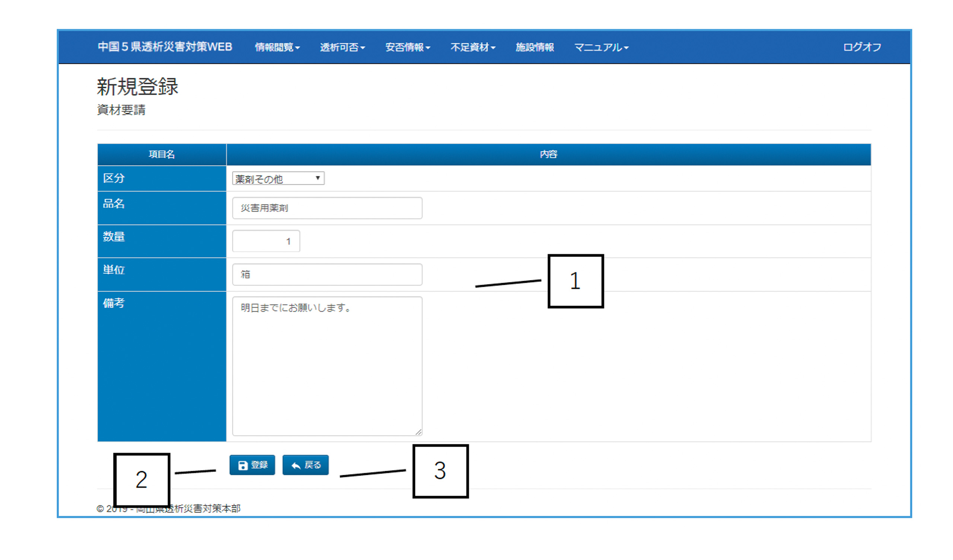
Task: Click the 中国５県透析災害対策WEB site title
Action: [165, 47]
